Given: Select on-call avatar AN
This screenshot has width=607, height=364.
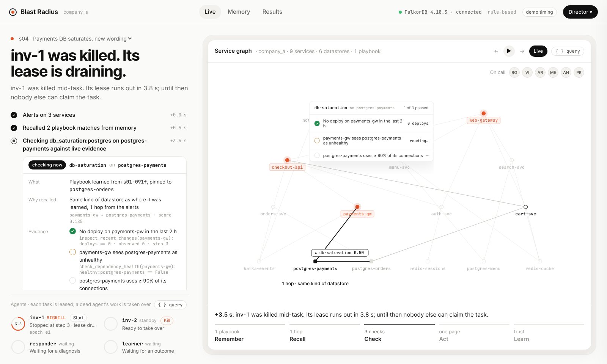Looking at the screenshot, I should click(566, 72).
